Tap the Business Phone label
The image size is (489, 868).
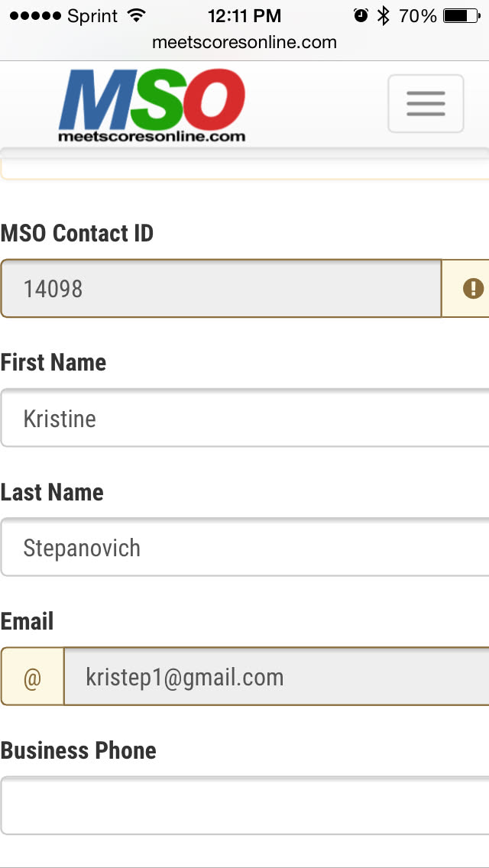[79, 750]
